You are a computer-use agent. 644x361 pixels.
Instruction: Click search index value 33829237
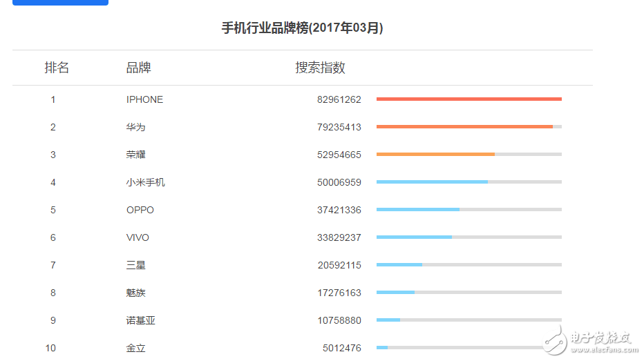(339, 237)
